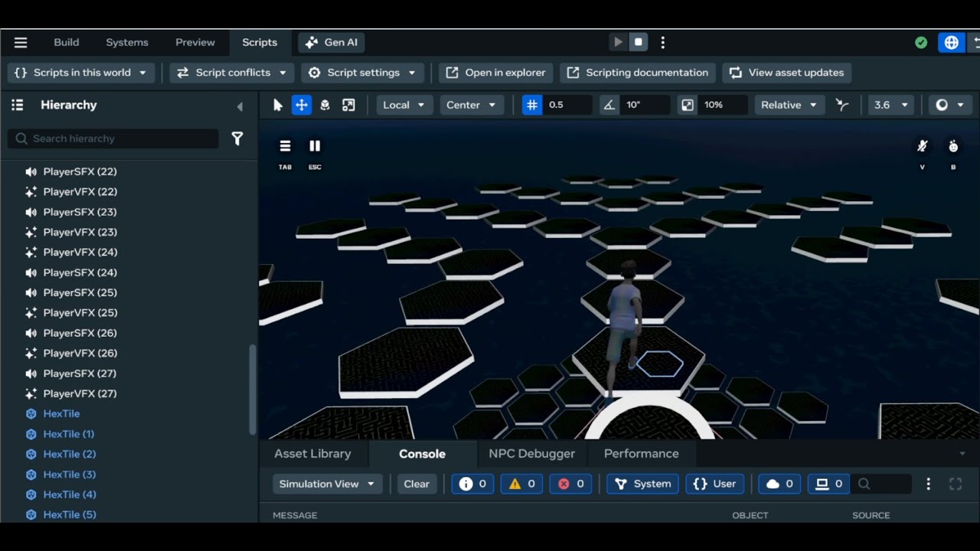Open the Script conflicts dropdown

click(232, 73)
